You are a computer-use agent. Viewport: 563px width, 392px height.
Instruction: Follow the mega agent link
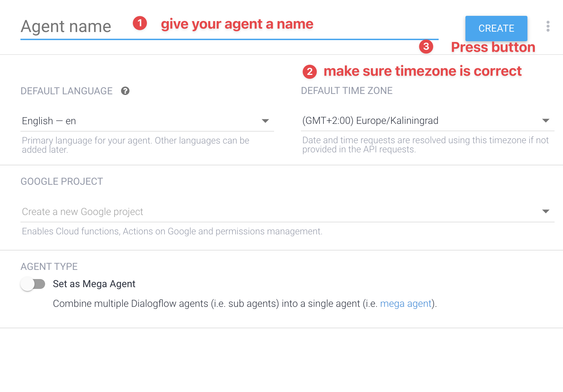click(x=406, y=304)
